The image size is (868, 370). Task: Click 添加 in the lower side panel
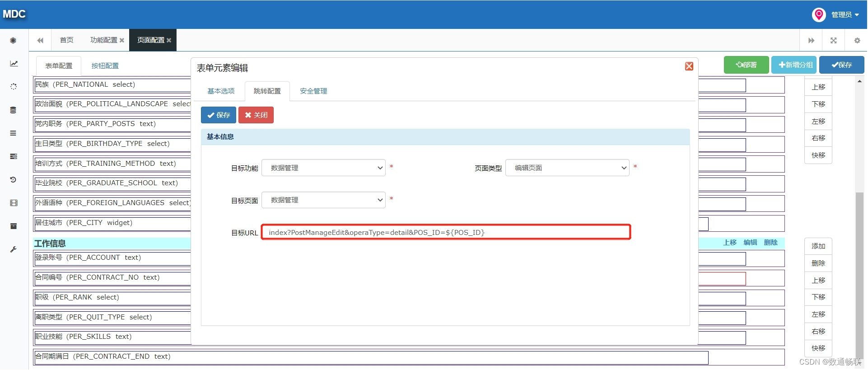tap(818, 246)
